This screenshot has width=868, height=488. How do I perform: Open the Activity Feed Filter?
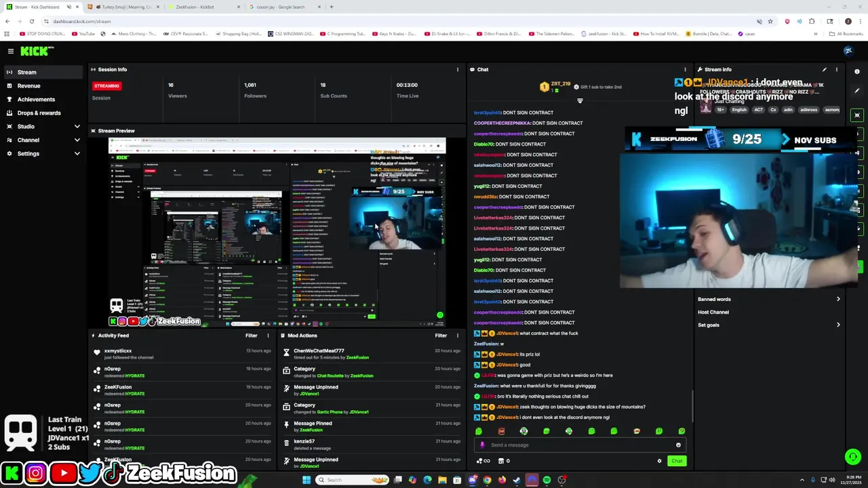point(251,335)
